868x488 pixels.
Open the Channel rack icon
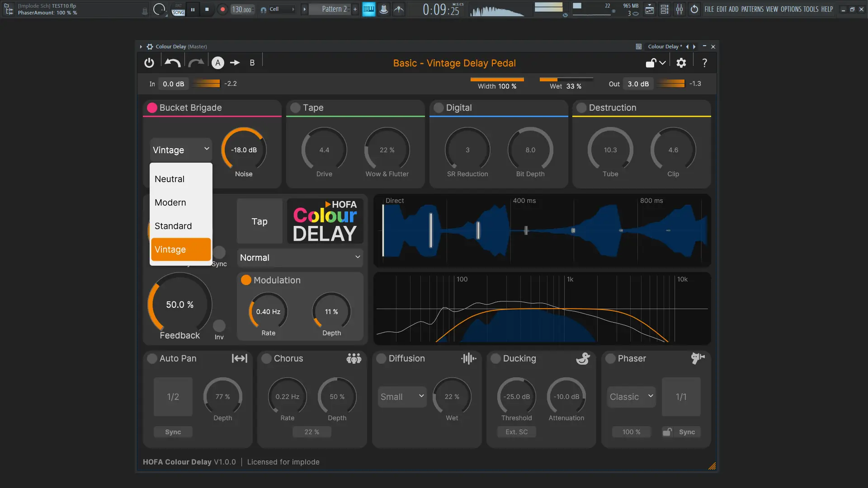tap(664, 9)
